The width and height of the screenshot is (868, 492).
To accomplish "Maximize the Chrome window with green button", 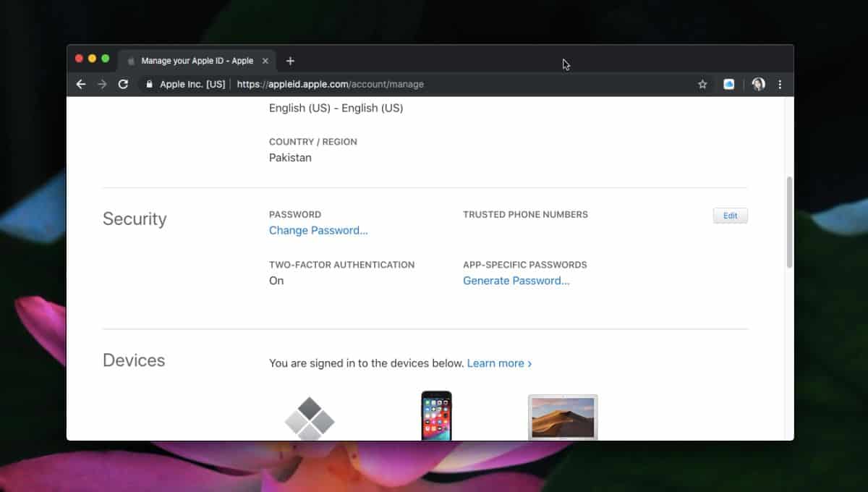I will (x=105, y=58).
